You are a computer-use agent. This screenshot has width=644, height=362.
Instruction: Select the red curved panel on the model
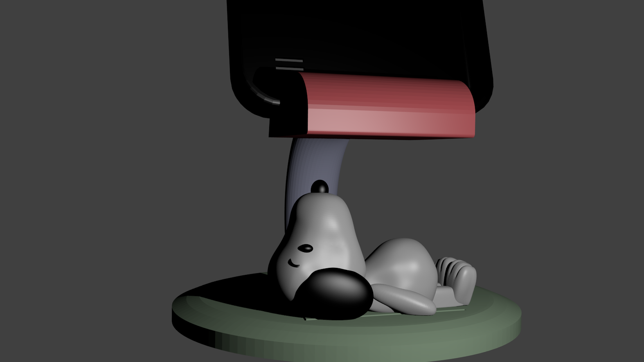click(389, 106)
